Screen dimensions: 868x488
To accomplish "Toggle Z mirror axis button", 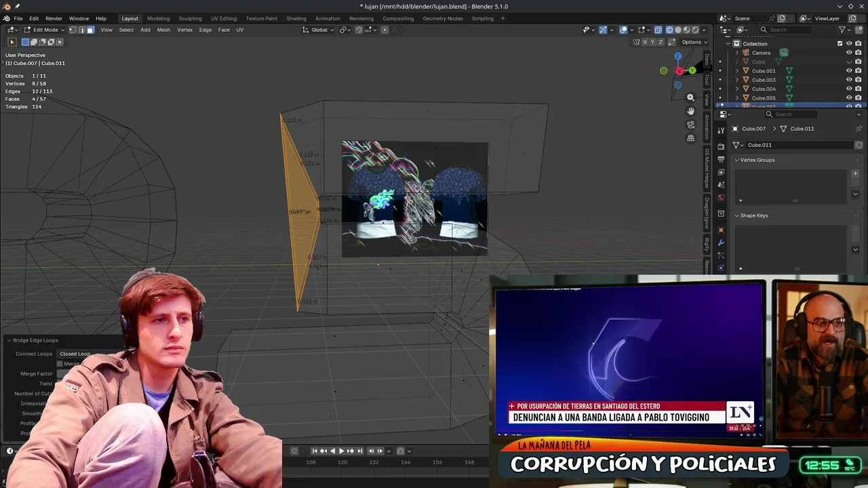I will 660,42.
